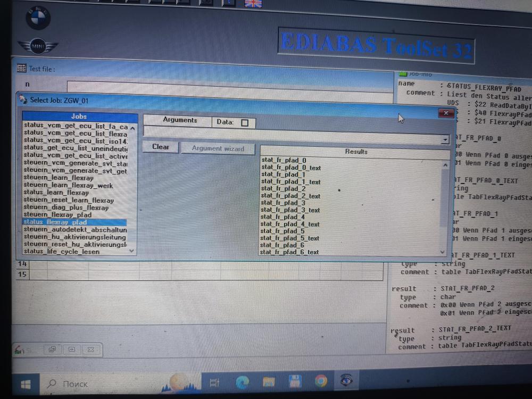Open Task View on taskbar

pyautogui.click(x=214, y=383)
